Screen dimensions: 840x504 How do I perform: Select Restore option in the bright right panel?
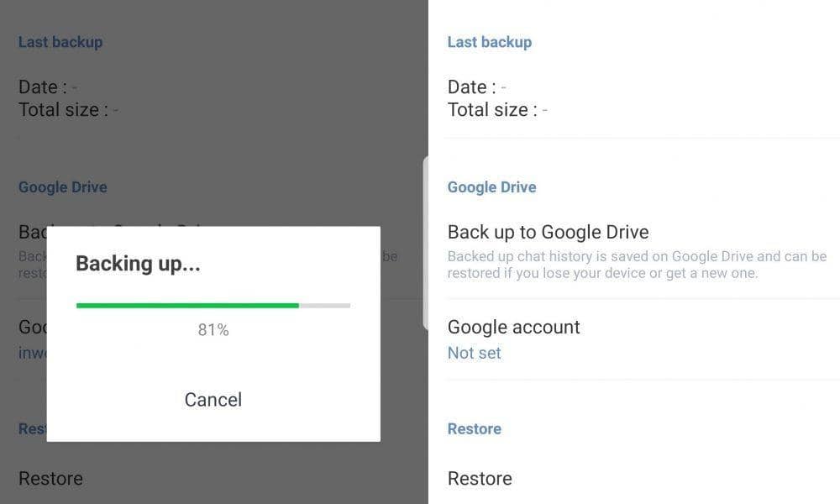[x=480, y=478]
